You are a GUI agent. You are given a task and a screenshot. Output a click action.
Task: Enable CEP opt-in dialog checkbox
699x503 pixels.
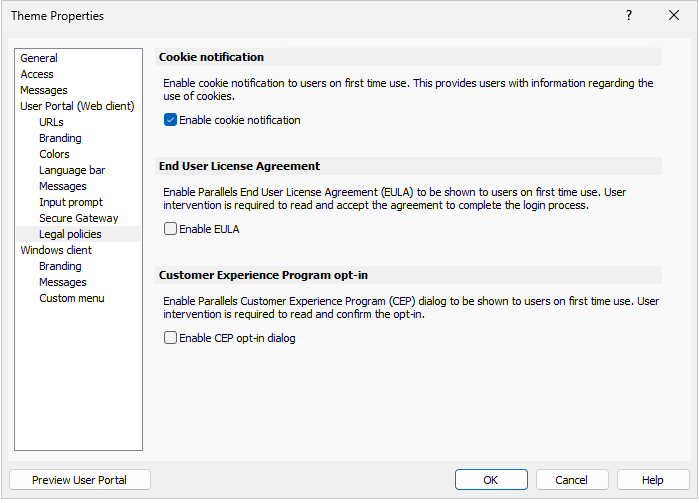click(x=170, y=338)
